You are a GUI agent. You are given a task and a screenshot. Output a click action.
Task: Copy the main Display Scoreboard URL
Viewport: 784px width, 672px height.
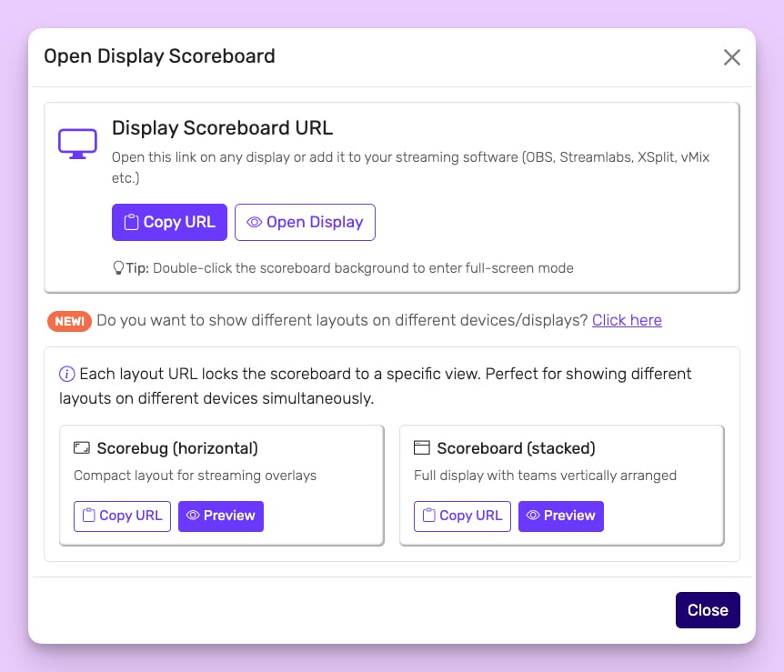tap(169, 222)
